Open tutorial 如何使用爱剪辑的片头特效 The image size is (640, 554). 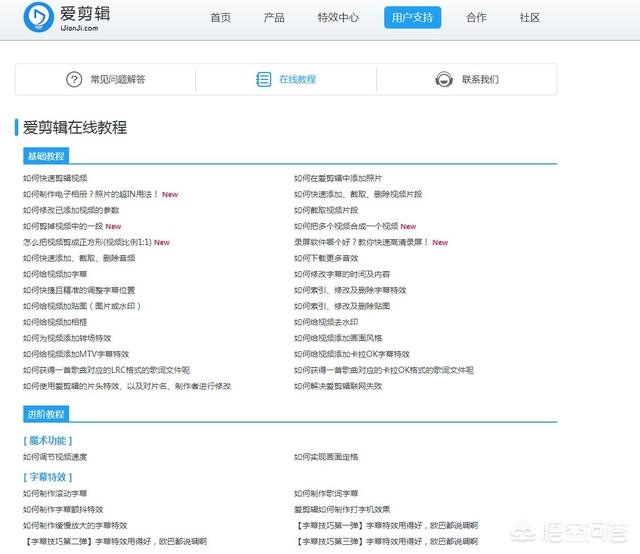[x=127, y=386]
